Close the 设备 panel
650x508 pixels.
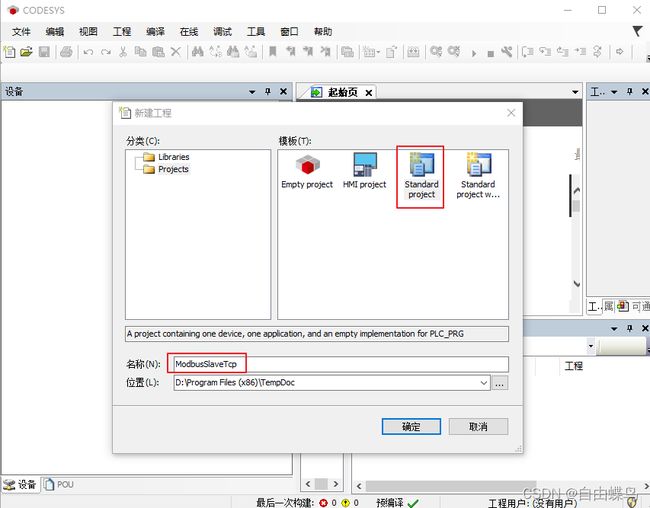[284, 91]
